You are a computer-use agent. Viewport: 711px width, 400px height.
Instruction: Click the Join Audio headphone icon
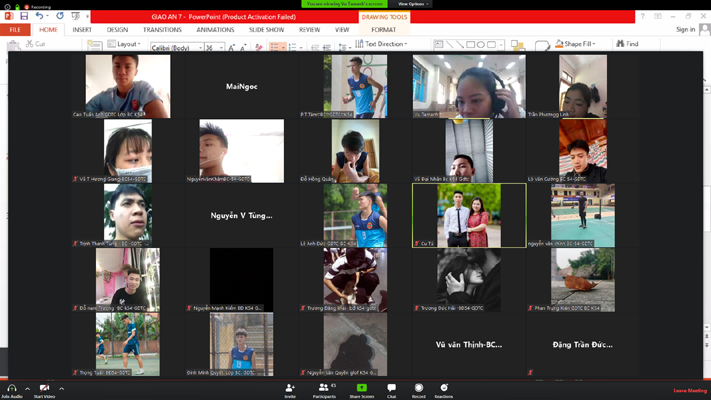11,388
